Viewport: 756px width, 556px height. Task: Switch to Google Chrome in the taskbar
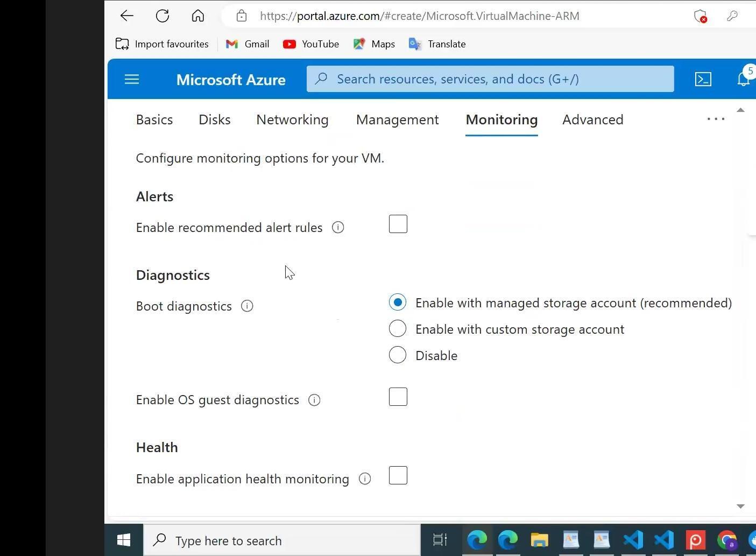[726, 540]
